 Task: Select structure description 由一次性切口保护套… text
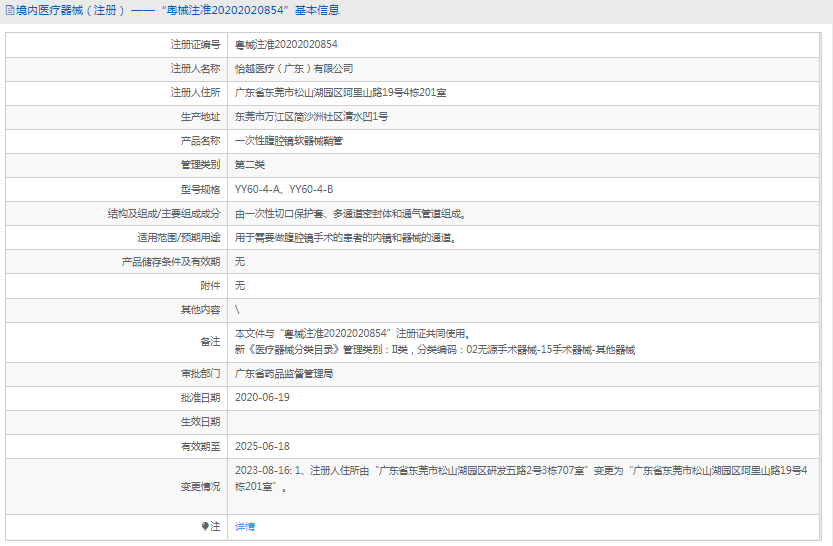tap(351, 214)
